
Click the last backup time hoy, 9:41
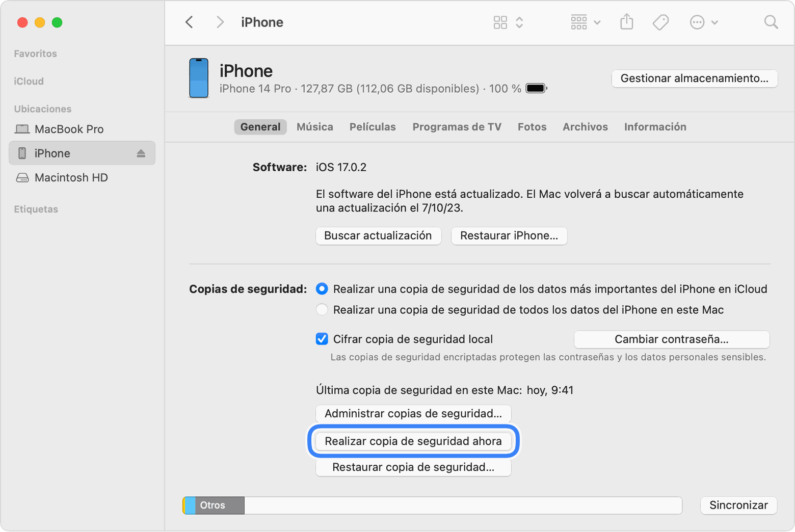coord(550,390)
